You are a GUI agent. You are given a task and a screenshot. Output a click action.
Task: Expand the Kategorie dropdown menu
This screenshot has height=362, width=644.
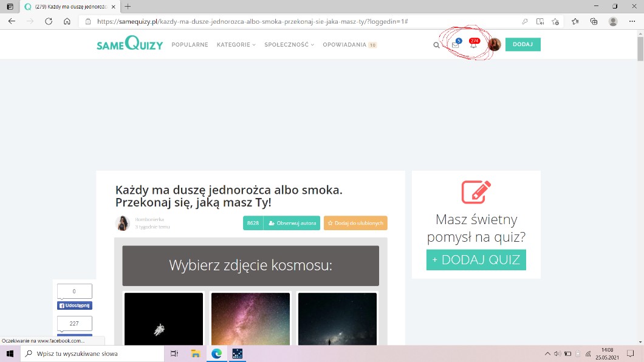(236, 45)
